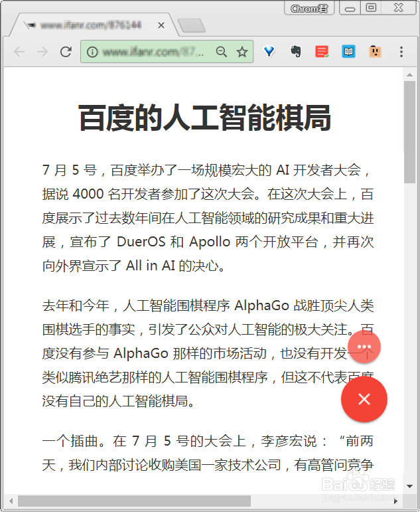Bookmark this page with the star icon
Viewport: 420px width, 512px height.
coord(242,52)
